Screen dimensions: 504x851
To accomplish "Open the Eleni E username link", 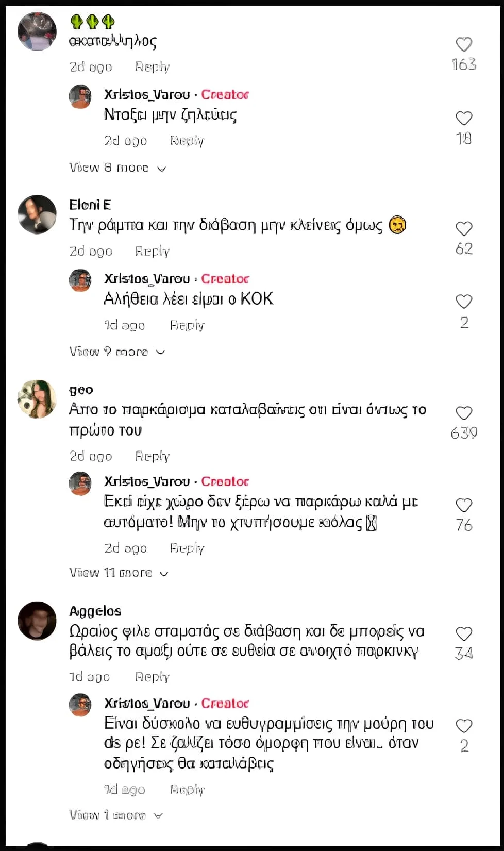I will coord(90,205).
